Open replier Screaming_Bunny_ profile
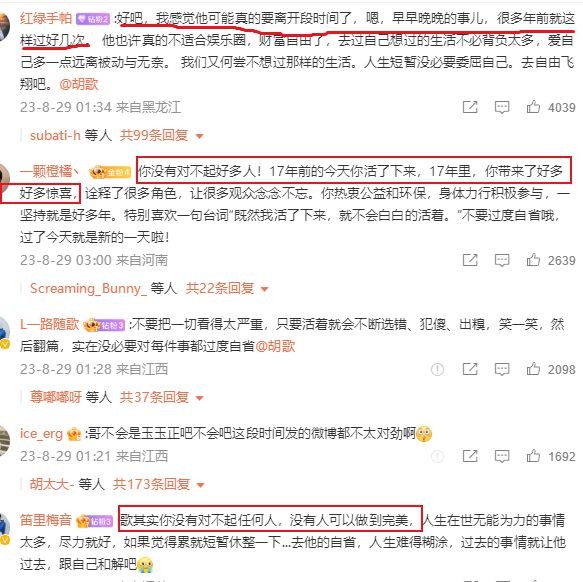Screen dimensions: 583x582 [x=88, y=289]
